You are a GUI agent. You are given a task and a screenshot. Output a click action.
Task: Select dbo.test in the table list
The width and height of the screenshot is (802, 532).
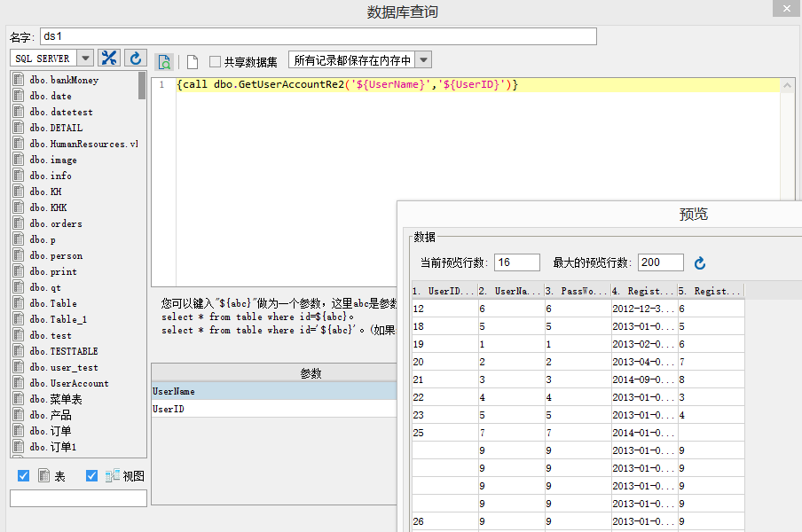pyautogui.click(x=51, y=335)
